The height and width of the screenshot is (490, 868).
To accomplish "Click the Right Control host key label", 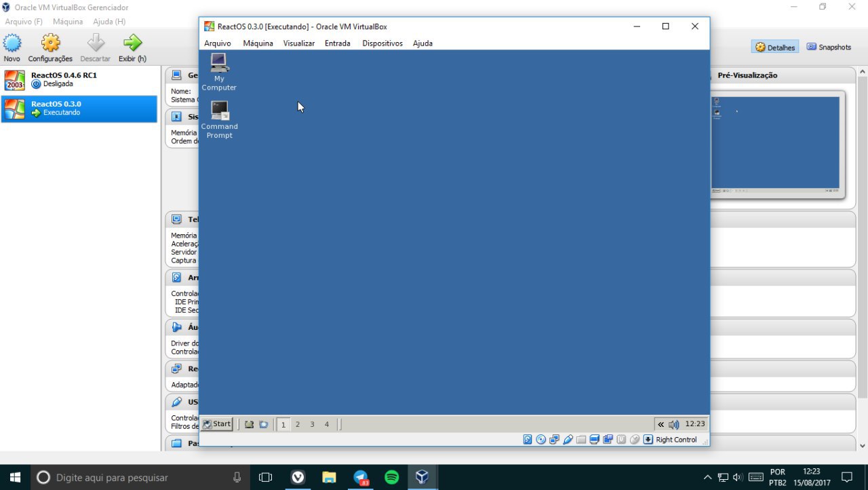I will tap(676, 440).
